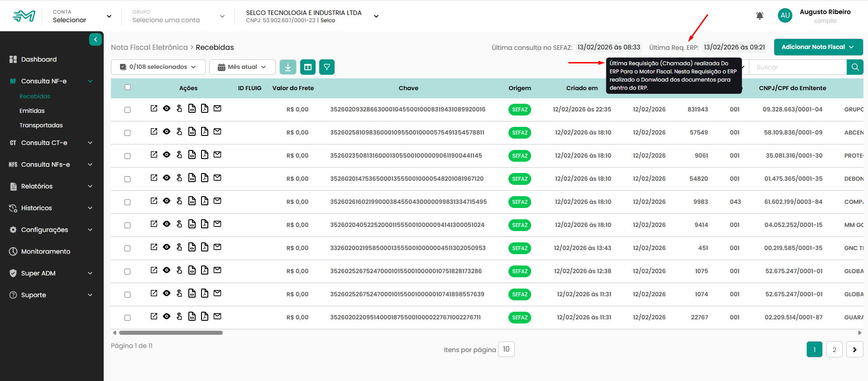Open the Mês atual period dropdown
The image size is (868, 381).
coord(242,67)
